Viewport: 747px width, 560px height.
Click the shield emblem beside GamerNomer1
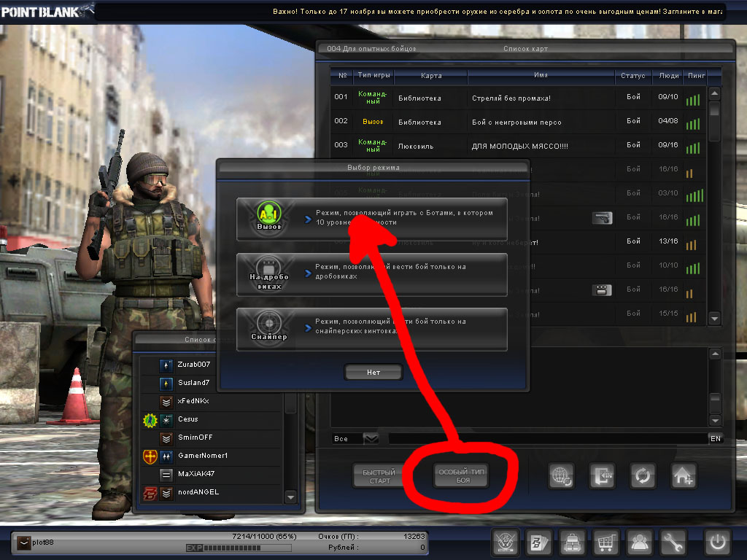click(x=150, y=456)
